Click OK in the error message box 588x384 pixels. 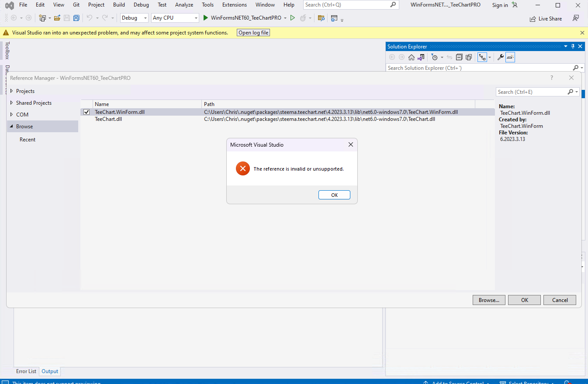tap(334, 195)
